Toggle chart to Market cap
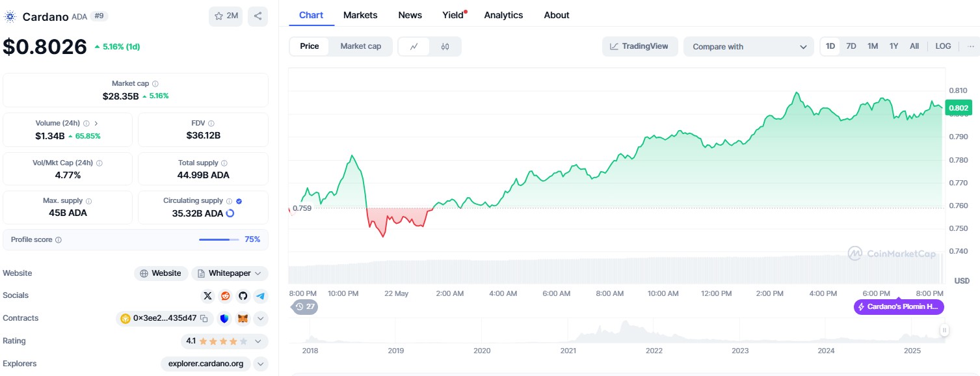Screen dimensions: 980x376 [x=360, y=46]
